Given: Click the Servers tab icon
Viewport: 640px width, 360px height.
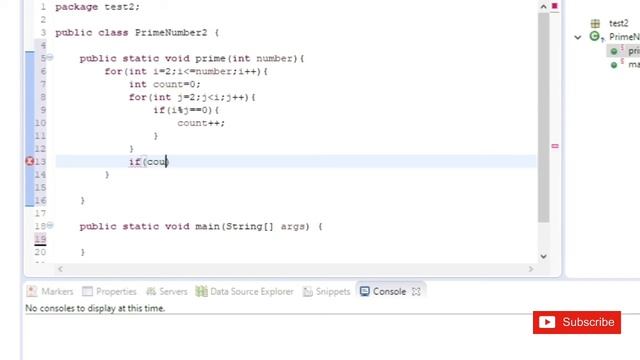Looking at the screenshot, I should (151, 291).
